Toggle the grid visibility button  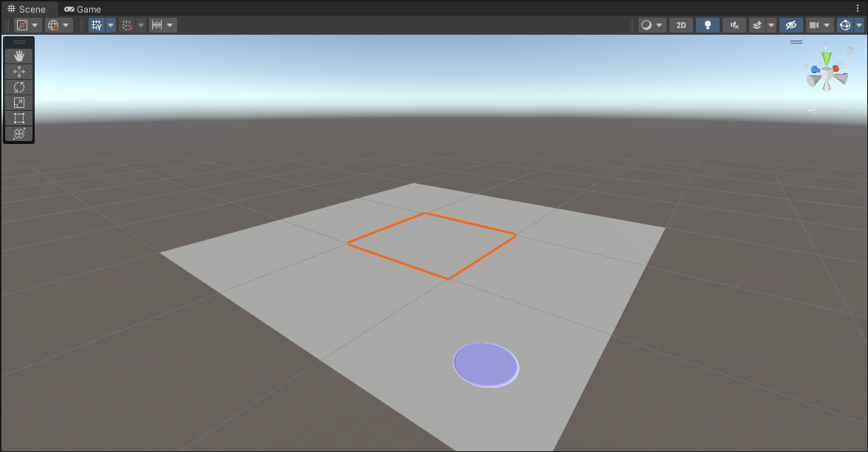point(97,25)
